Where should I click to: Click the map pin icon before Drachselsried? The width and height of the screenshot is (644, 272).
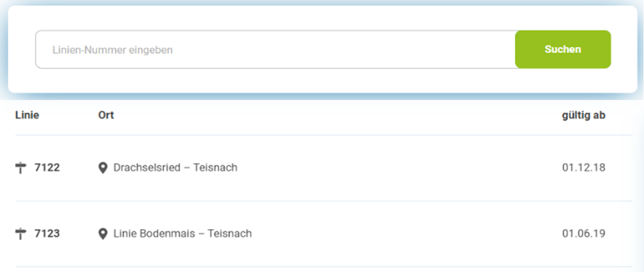click(x=103, y=168)
